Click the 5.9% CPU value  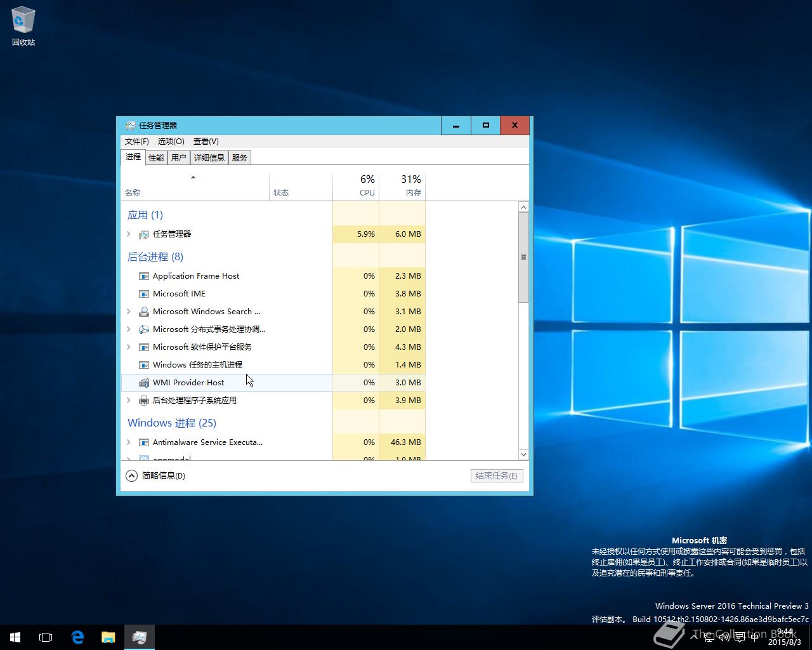pyautogui.click(x=366, y=234)
